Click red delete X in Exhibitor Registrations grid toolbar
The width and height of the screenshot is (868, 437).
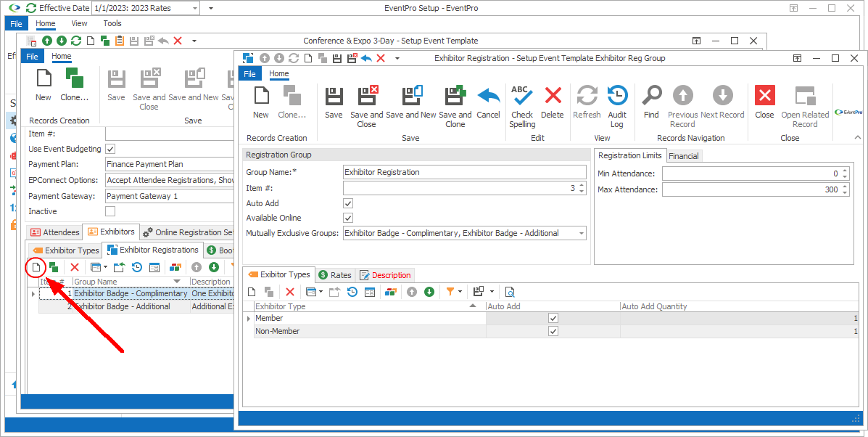[x=75, y=268]
